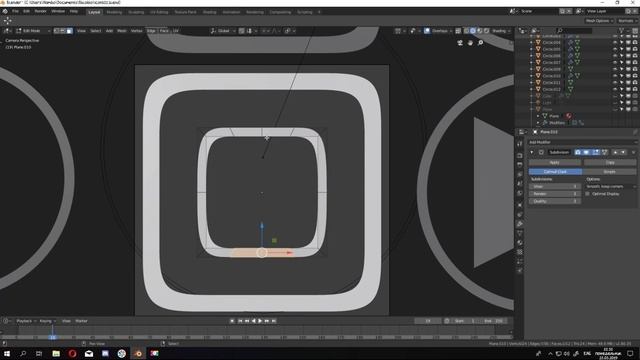Click the mesh data icon of Circle.011

coord(571,82)
